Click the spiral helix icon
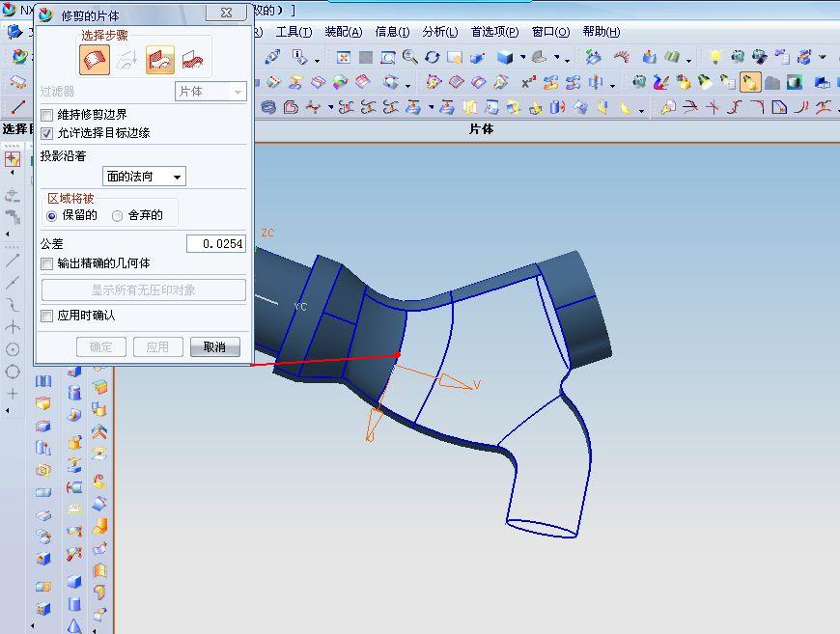Viewport: 840px width, 634px height. click(x=268, y=108)
